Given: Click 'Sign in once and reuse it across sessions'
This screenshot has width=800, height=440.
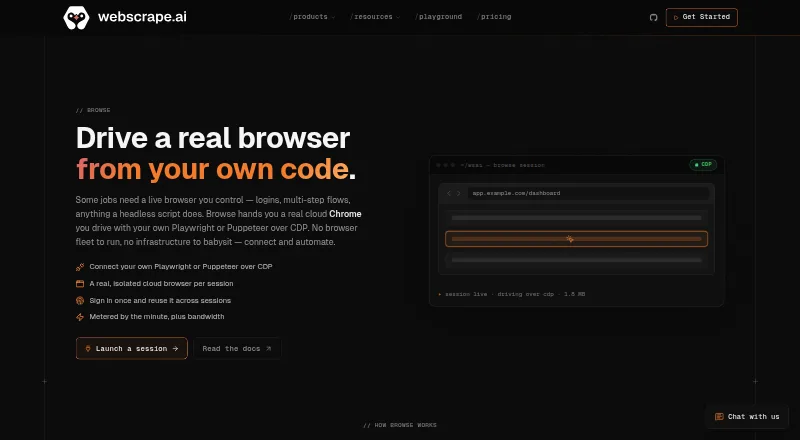Looking at the screenshot, I should (160, 301).
